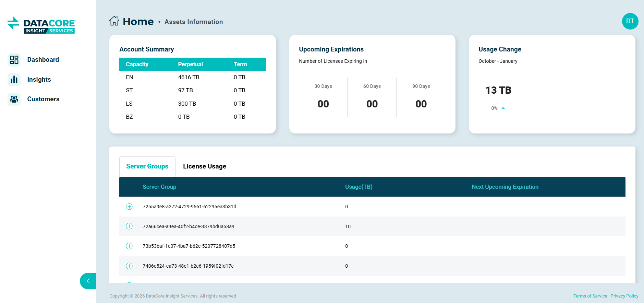Select the Server Groups tab
The height and width of the screenshot is (303, 644).
pos(147,166)
